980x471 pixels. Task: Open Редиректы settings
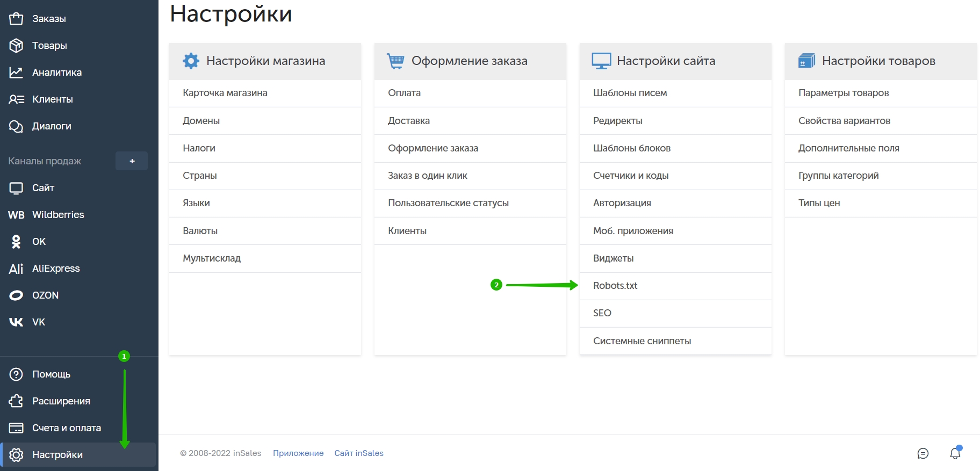(675, 121)
